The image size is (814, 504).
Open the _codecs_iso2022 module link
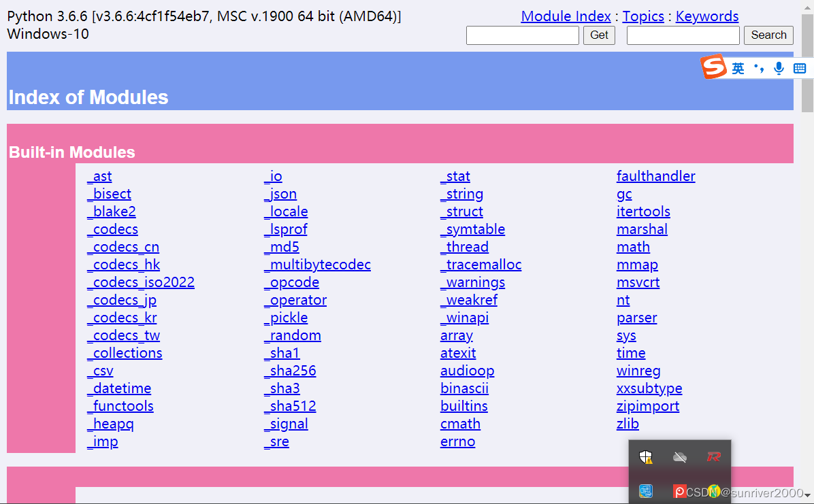coord(141,282)
